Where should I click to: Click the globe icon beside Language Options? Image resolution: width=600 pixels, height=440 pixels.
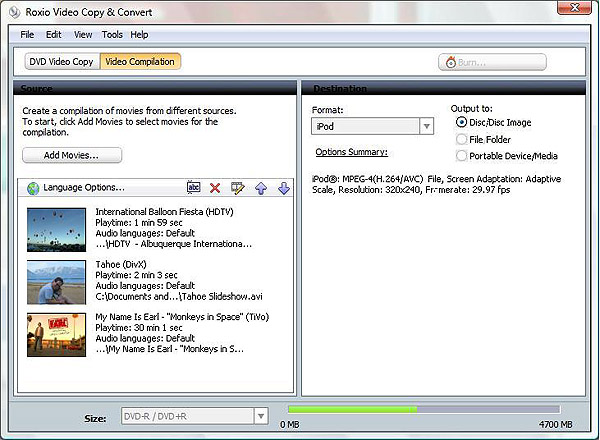[x=33, y=188]
